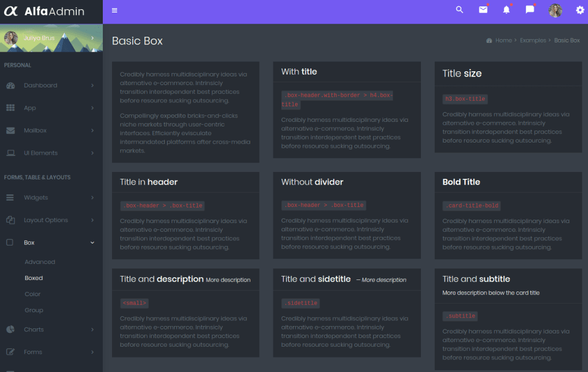The height and width of the screenshot is (372, 588).
Task: Expand the Mailbox menu chevron
Action: click(92, 131)
